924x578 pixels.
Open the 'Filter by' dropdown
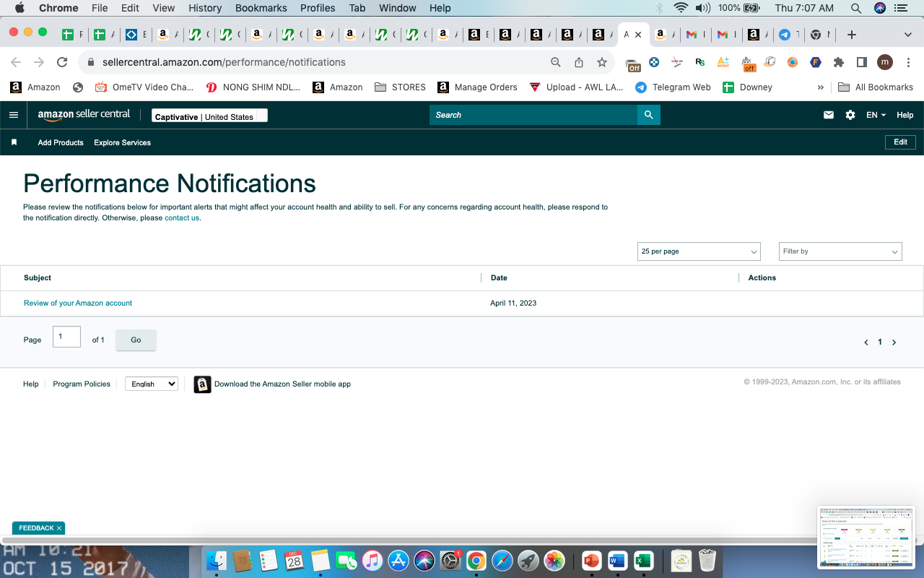coord(840,251)
